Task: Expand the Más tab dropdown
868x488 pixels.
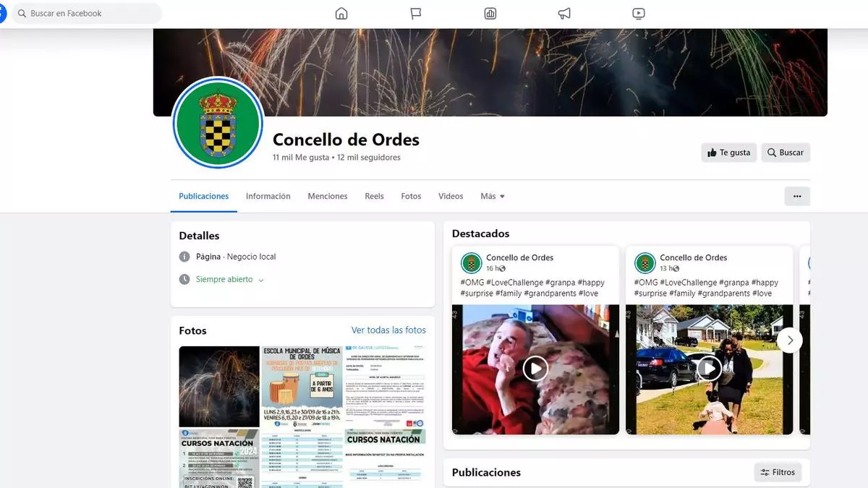Action: [493, 196]
